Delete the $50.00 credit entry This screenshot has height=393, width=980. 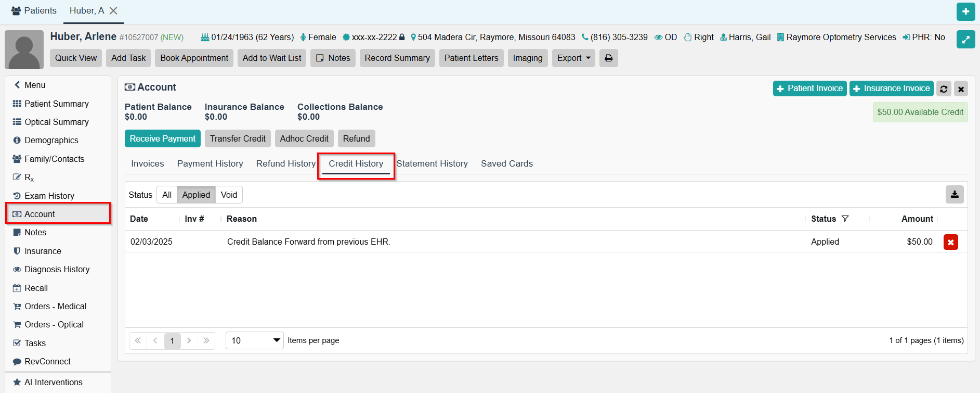[x=950, y=242]
